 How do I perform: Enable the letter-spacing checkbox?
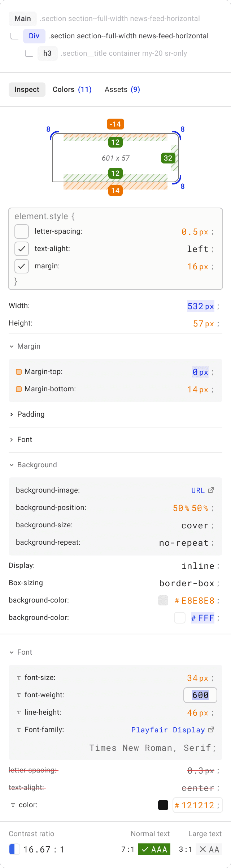pyautogui.click(x=22, y=231)
